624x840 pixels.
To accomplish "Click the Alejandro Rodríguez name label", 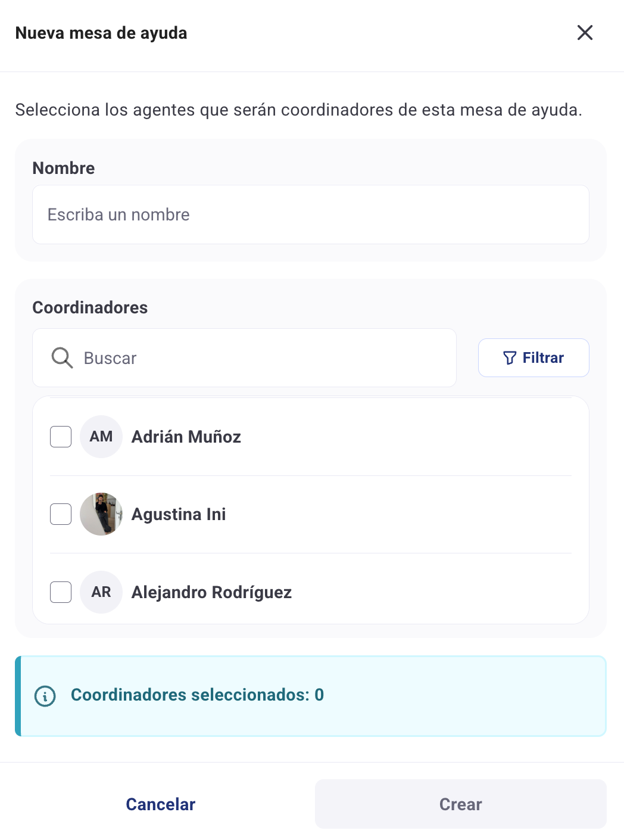I will click(x=211, y=592).
